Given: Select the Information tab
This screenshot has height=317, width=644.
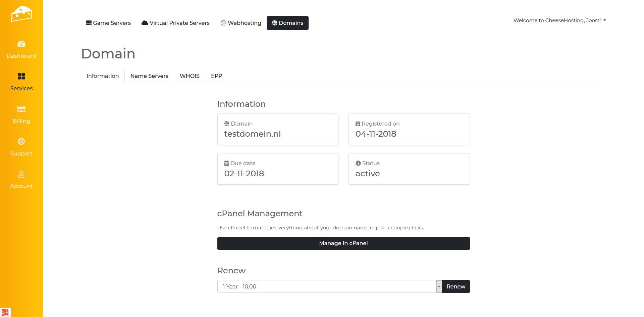Looking at the screenshot, I should click(103, 76).
